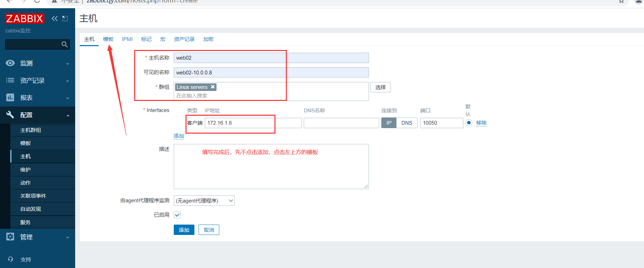
Task: Click the 选择 group button
Action: pyautogui.click(x=381, y=87)
